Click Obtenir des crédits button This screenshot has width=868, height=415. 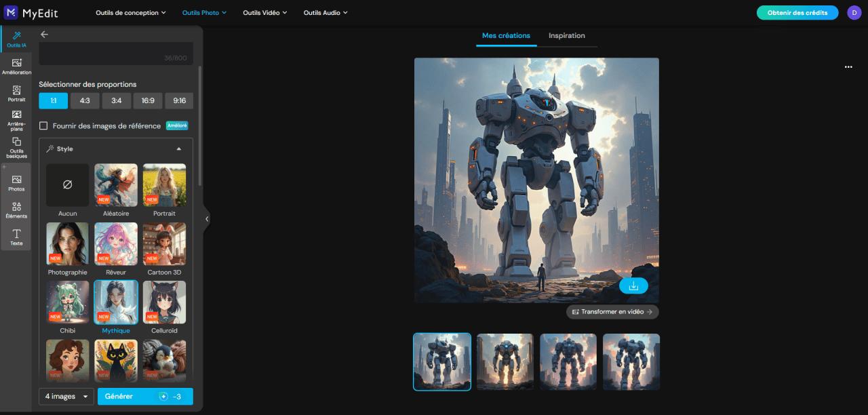pyautogui.click(x=797, y=12)
